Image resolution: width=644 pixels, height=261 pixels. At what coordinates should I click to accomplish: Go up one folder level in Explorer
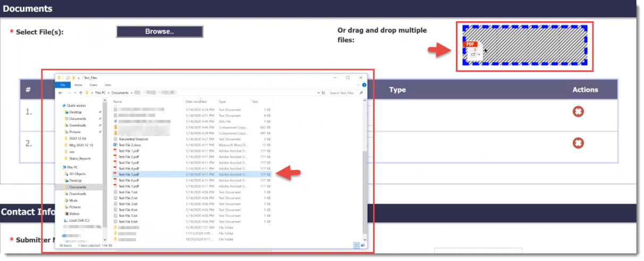[x=81, y=92]
